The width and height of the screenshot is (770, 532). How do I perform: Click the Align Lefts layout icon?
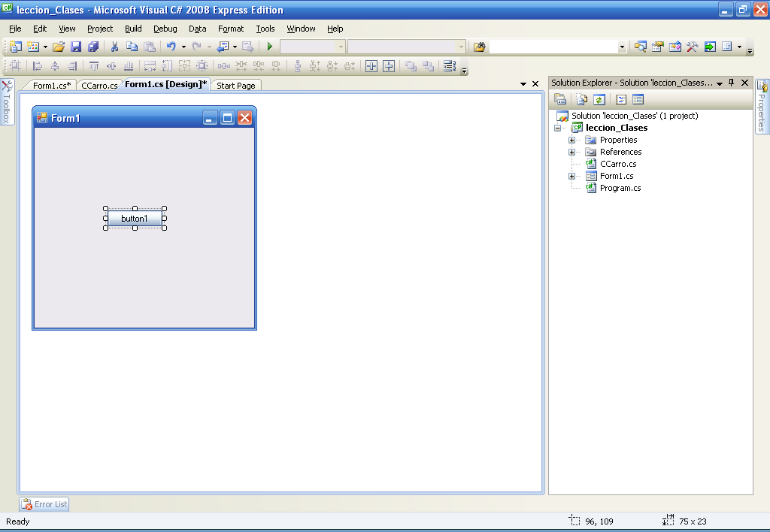click(38, 66)
